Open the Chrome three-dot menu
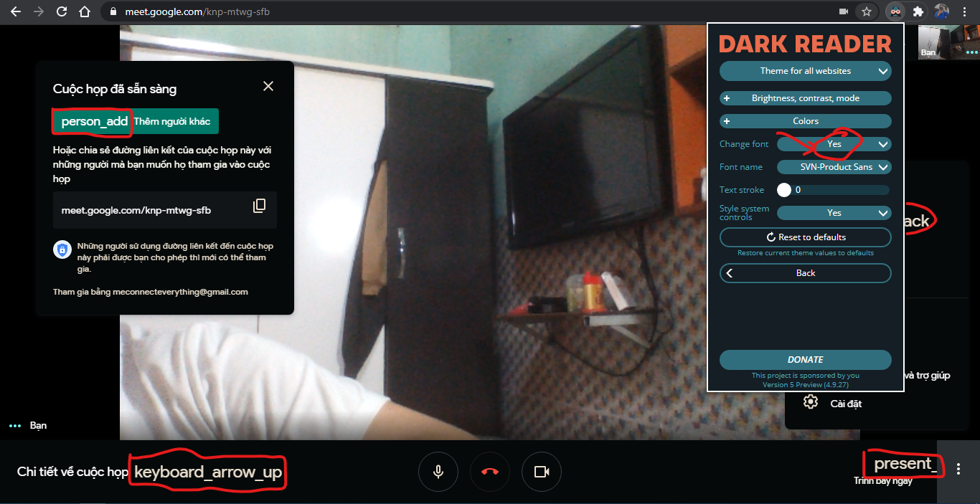980x504 pixels. point(966,11)
